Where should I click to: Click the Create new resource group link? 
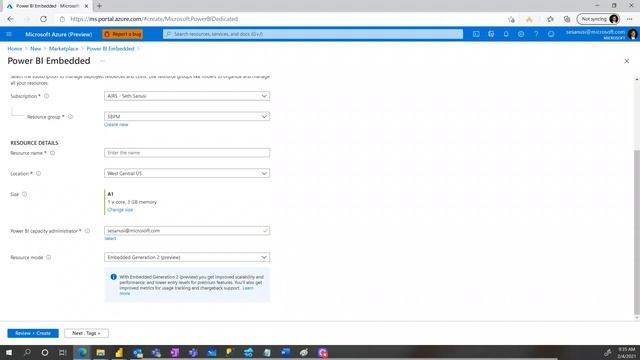pos(116,124)
